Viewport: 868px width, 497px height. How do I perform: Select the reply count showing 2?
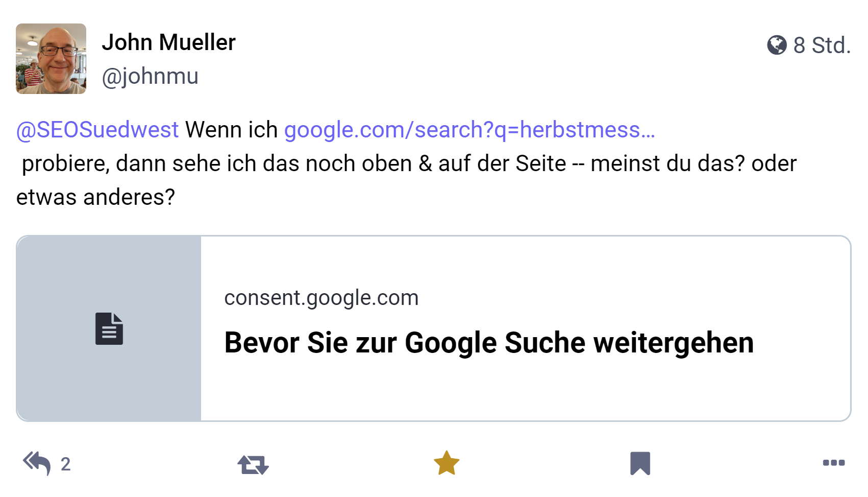65,464
